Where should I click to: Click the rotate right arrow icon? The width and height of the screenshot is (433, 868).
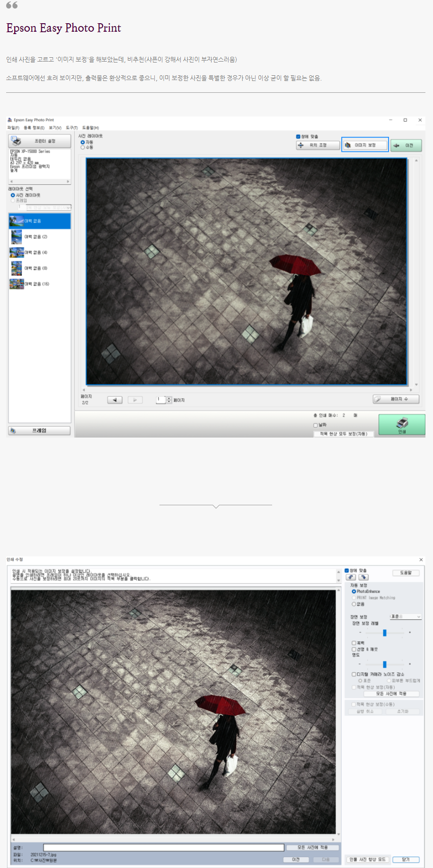[x=363, y=577]
